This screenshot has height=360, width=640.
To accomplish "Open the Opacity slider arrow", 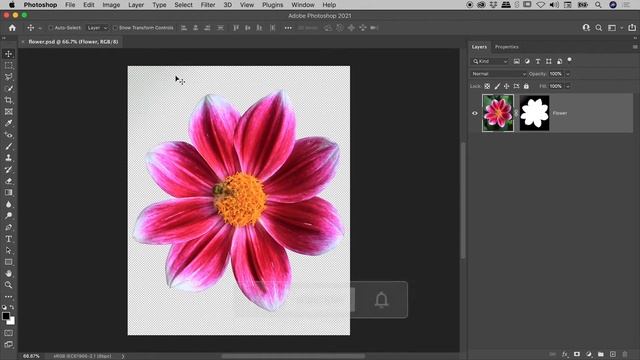I will pyautogui.click(x=568, y=74).
